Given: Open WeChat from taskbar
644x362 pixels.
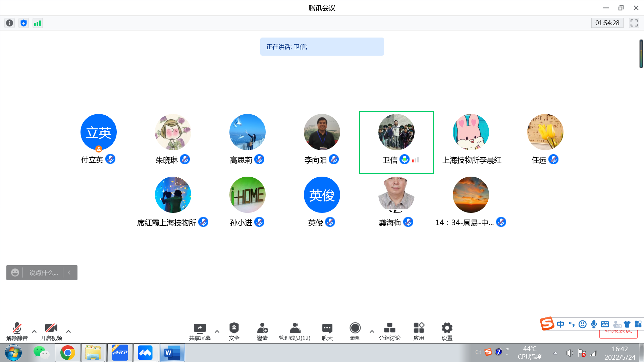Looking at the screenshot, I should [x=41, y=353].
